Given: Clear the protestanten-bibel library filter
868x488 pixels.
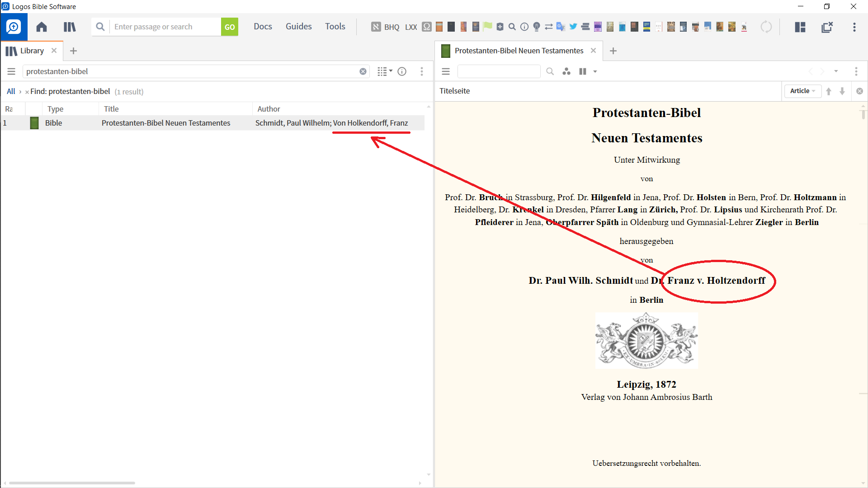Looking at the screenshot, I should point(363,71).
